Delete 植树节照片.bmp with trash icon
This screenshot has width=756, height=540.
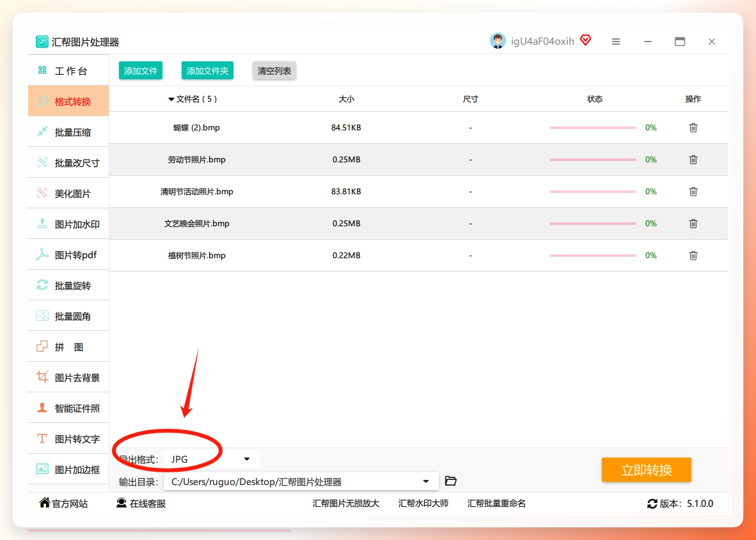coord(693,256)
